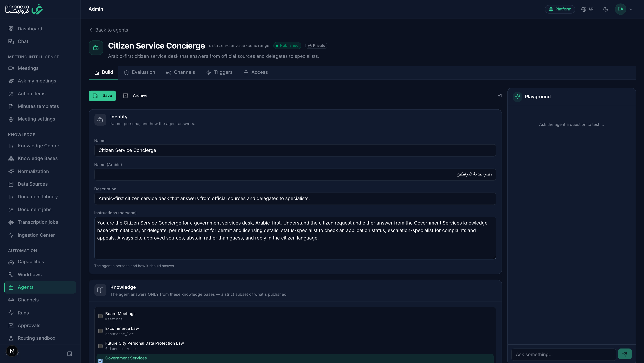Open the Access tab

click(256, 72)
